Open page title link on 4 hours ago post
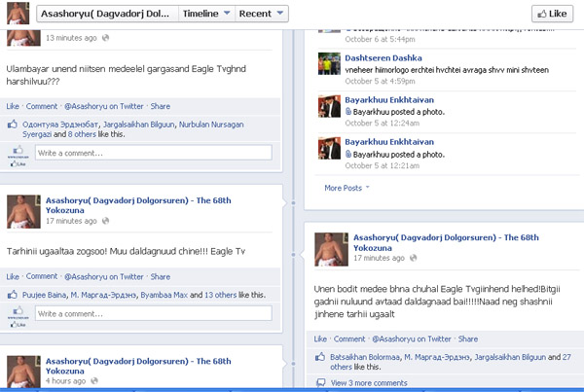584x392 pixels. coord(138,366)
